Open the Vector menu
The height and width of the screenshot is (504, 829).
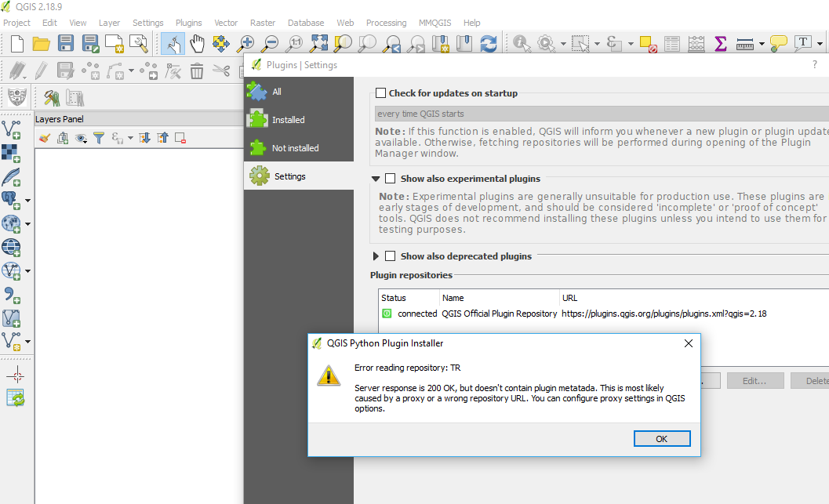(x=226, y=23)
